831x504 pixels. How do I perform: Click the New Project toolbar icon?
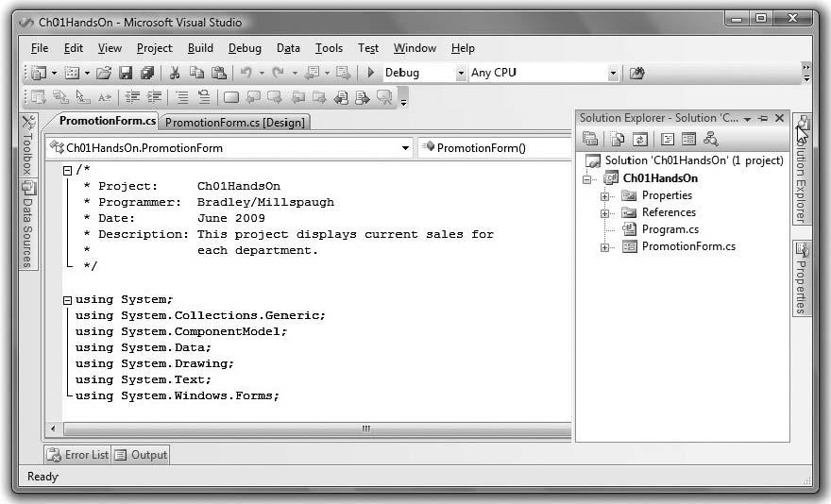[x=39, y=73]
